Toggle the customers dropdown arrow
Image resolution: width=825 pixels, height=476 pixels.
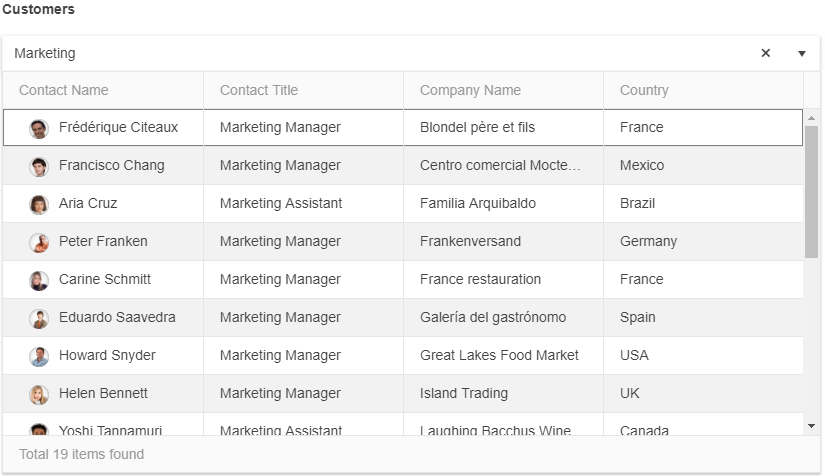click(x=801, y=54)
